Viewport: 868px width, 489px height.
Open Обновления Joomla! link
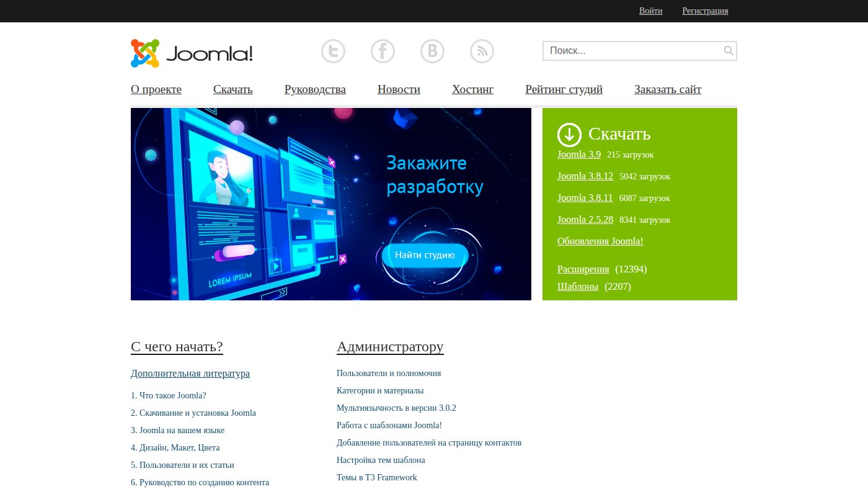point(600,241)
